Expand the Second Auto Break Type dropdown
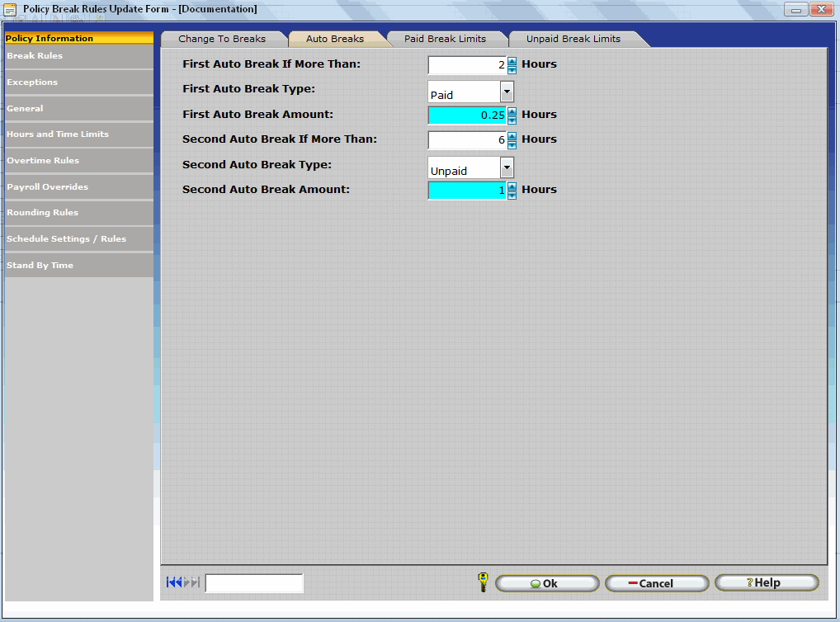Viewport: 840px width, 622px height. tap(507, 168)
